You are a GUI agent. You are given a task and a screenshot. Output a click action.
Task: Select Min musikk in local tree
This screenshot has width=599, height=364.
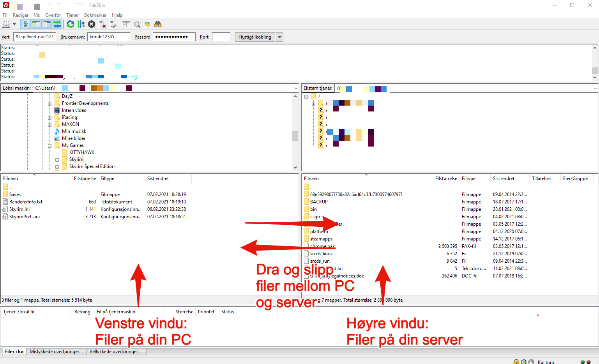[x=74, y=131]
